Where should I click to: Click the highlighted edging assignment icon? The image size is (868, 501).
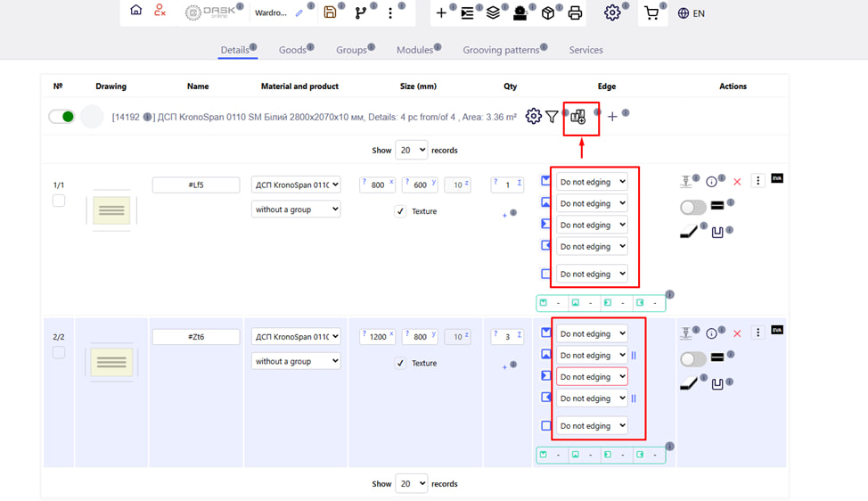coord(578,117)
